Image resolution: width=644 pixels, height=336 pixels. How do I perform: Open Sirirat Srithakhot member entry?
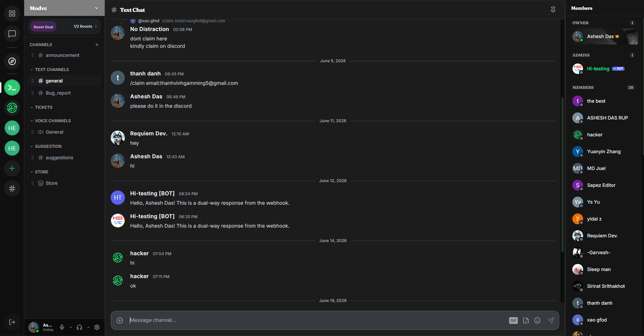click(605, 286)
